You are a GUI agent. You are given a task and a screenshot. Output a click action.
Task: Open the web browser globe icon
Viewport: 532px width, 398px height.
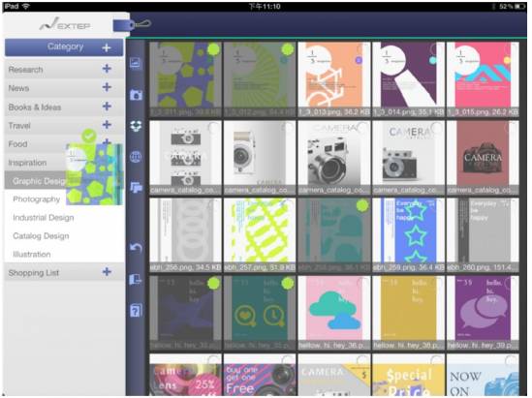(136, 157)
